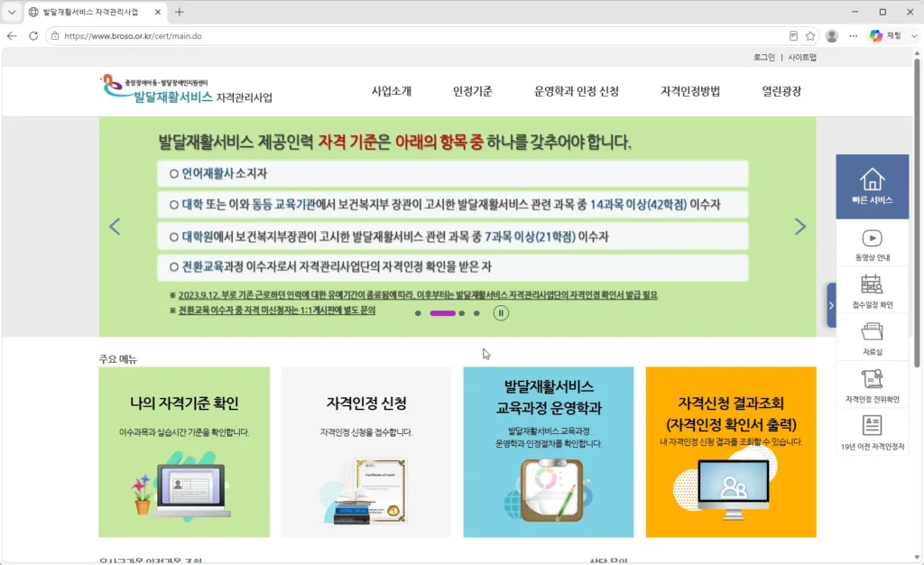Click the 주요 메뉴 heading

pos(118,359)
